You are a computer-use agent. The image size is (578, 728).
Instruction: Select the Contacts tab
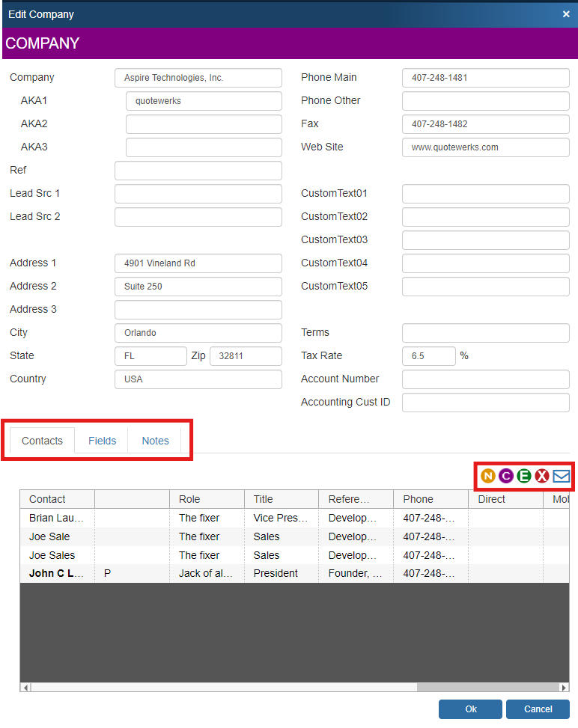(42, 441)
